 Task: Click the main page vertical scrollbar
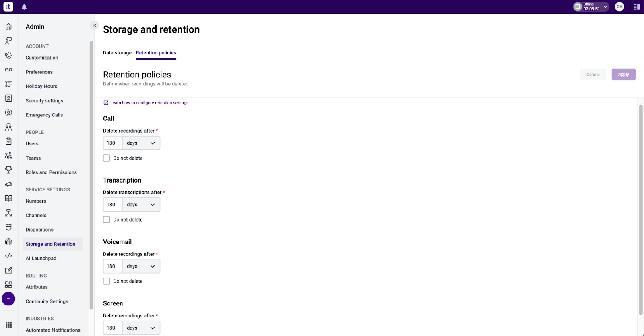click(x=641, y=209)
